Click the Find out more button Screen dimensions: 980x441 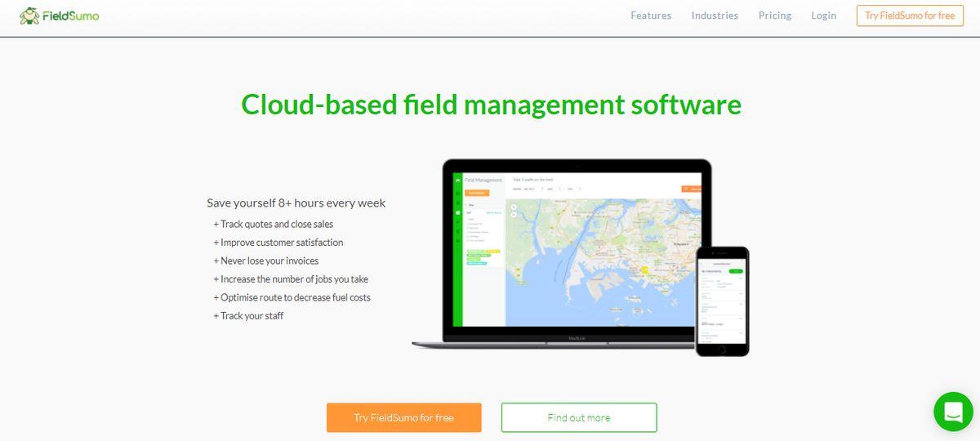tap(578, 417)
